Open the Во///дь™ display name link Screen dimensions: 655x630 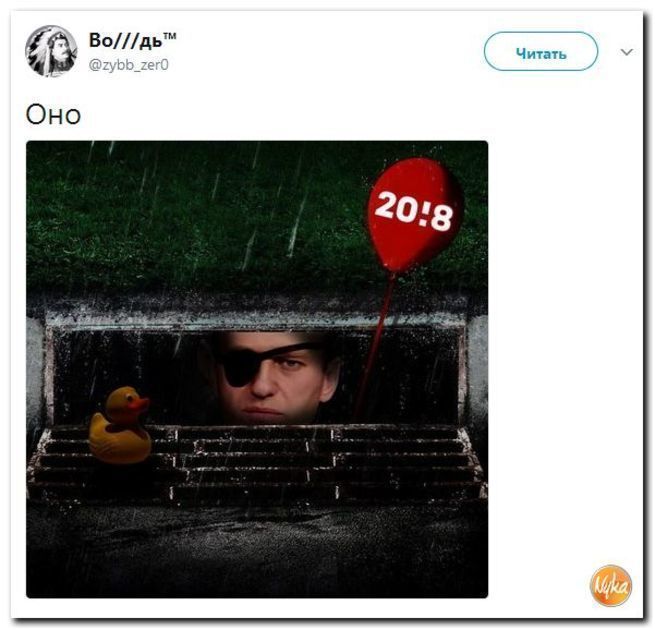[x=132, y=41]
